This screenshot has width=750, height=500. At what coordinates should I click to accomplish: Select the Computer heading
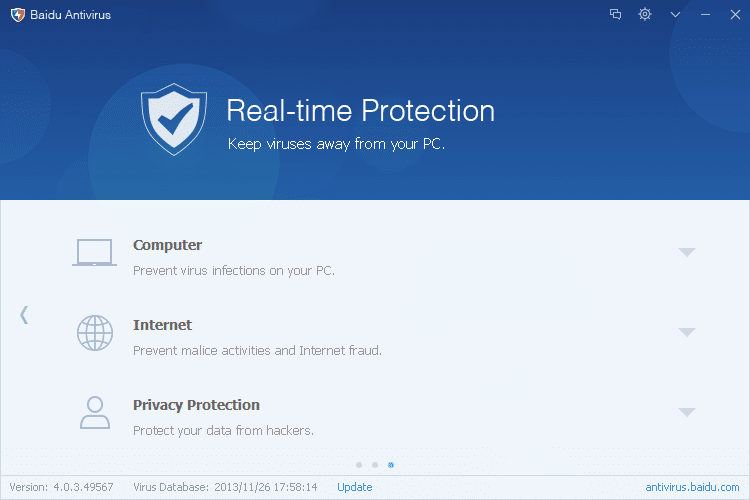(167, 245)
